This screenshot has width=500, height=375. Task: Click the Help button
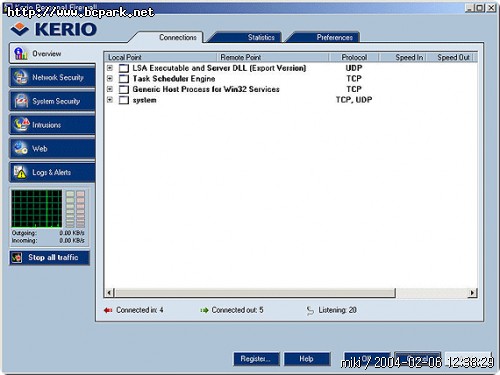[307, 359]
